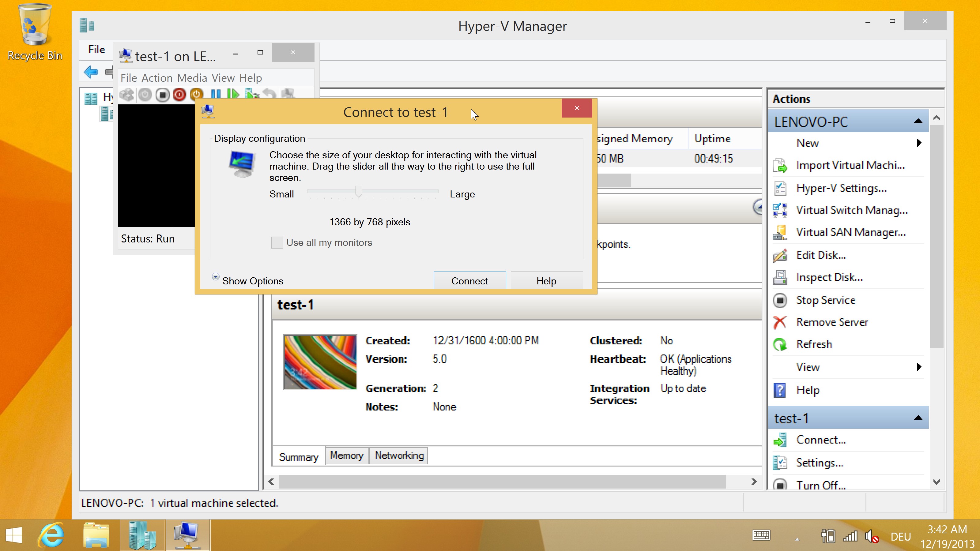Click Hyper-V Manager taskbar icon
Image resolution: width=980 pixels, height=551 pixels.
142,535
